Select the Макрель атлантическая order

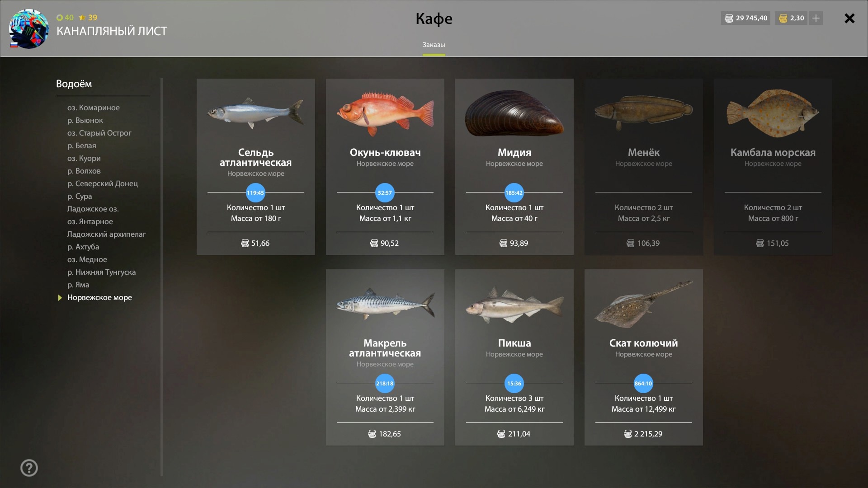[x=385, y=357]
